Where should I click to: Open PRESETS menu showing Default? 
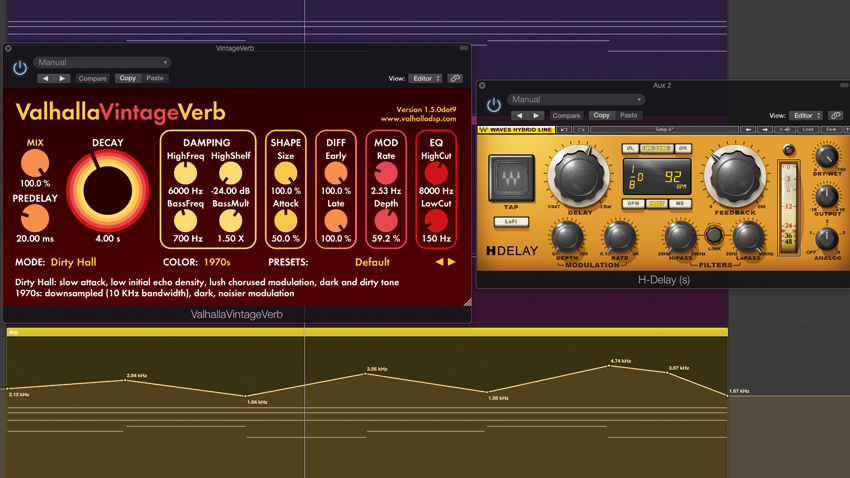click(372, 262)
